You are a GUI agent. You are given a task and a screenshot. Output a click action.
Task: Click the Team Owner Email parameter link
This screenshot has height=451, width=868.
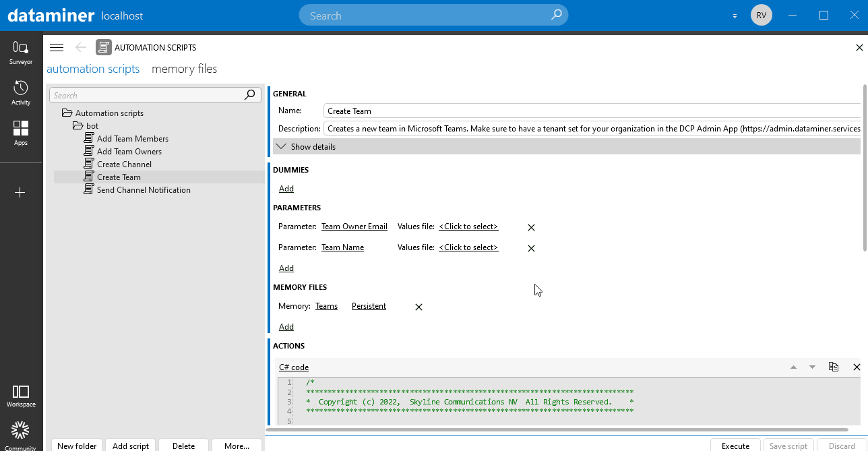(354, 227)
